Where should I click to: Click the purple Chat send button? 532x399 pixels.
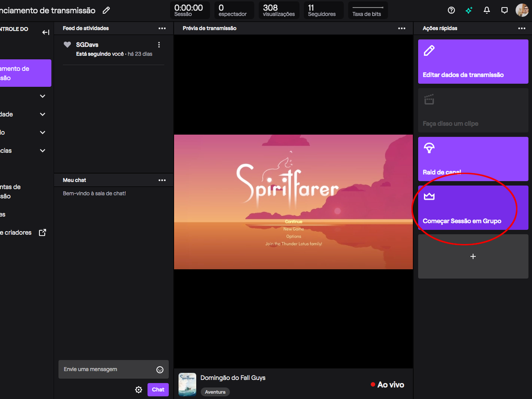[158, 390]
